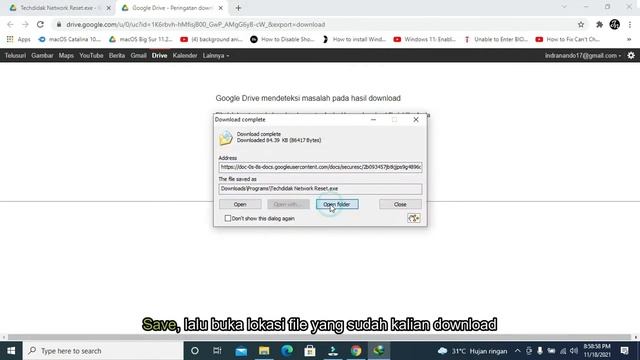The image size is (640, 360).
Task: Open Gmail in Google bar
Action: tap(138, 56)
